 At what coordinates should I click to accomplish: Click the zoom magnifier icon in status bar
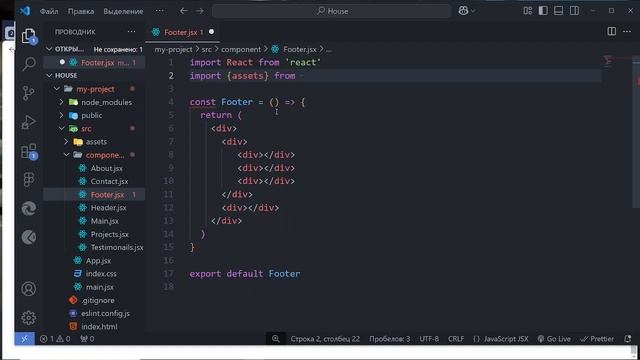[276, 339]
